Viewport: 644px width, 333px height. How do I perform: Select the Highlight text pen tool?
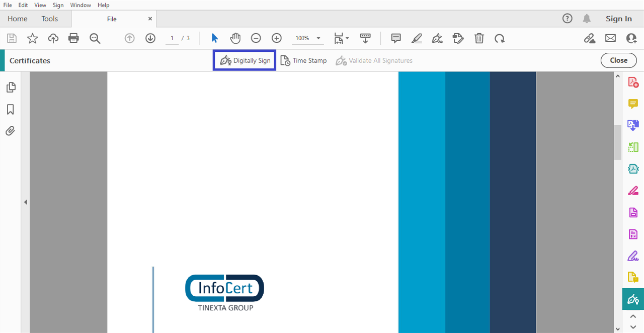click(x=417, y=38)
